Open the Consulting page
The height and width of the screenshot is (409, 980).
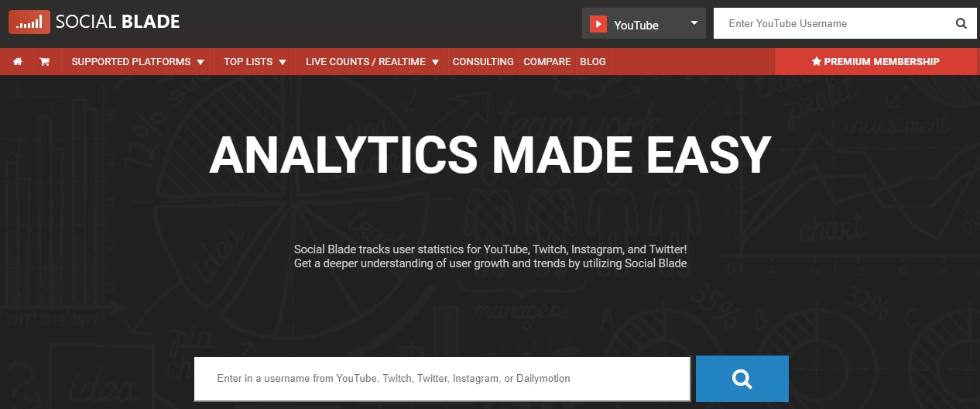pyautogui.click(x=483, y=62)
